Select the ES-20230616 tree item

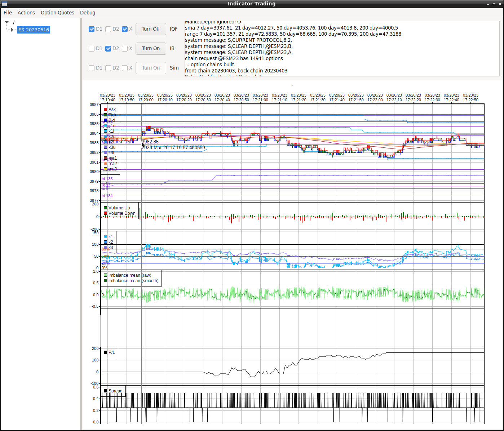(34, 30)
